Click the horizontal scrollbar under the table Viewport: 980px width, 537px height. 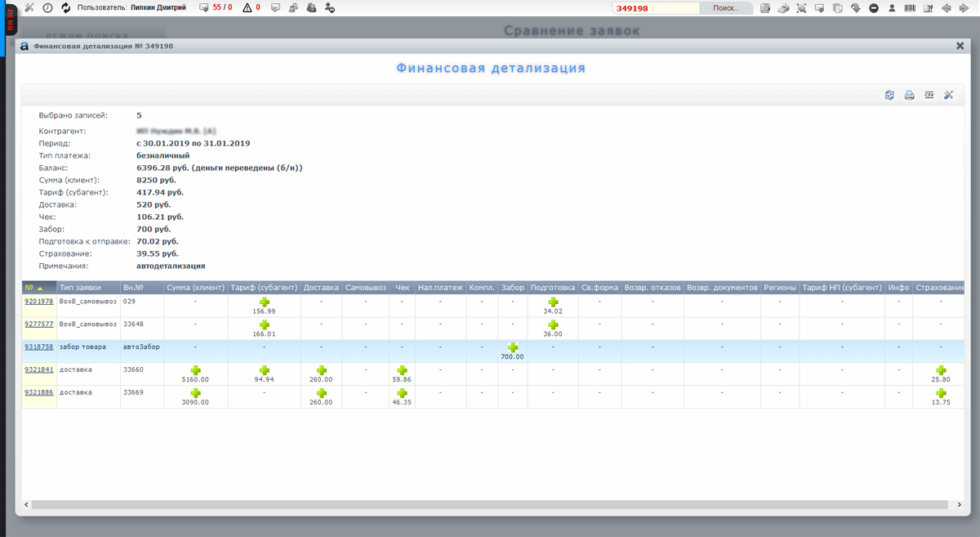click(490, 505)
